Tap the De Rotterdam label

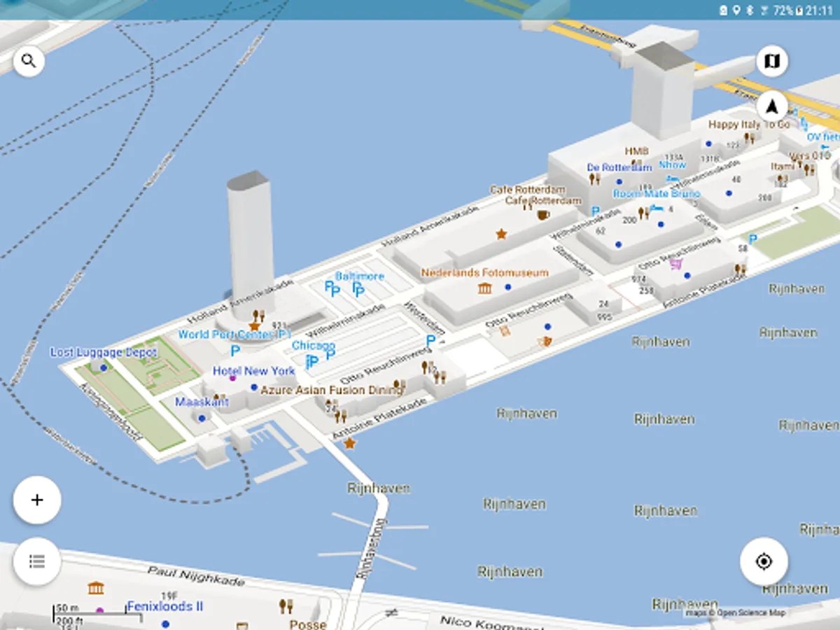[x=619, y=167]
